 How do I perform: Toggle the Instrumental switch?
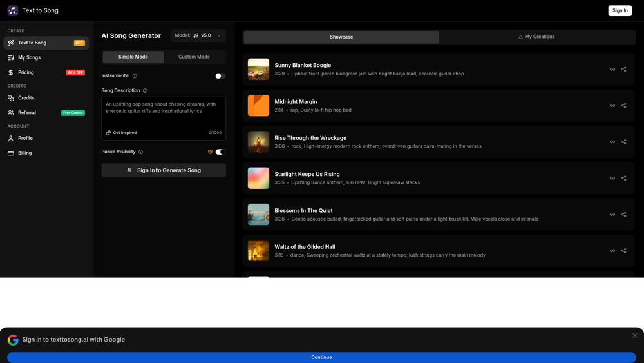point(220,75)
